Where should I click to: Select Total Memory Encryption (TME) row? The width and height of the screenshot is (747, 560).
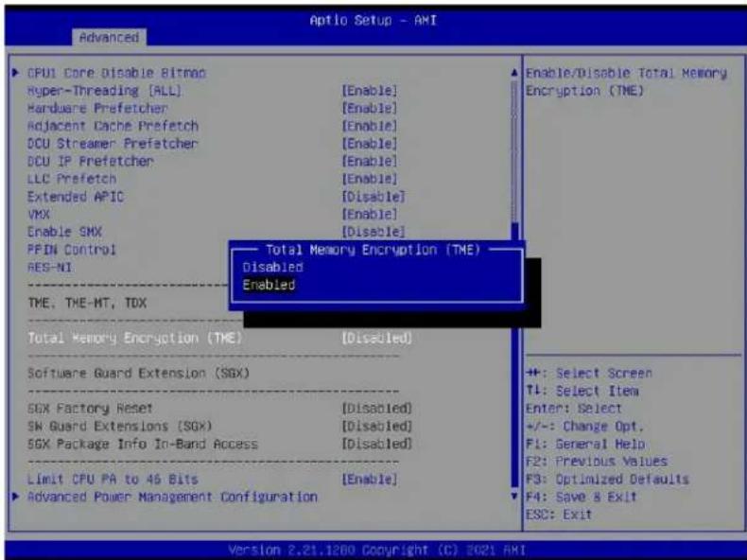click(134, 338)
